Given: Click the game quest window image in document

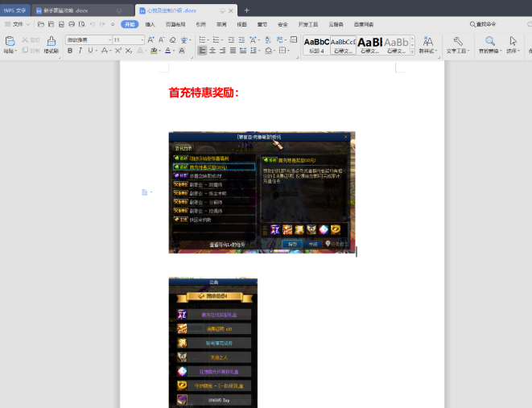Looking at the screenshot, I should tap(262, 192).
